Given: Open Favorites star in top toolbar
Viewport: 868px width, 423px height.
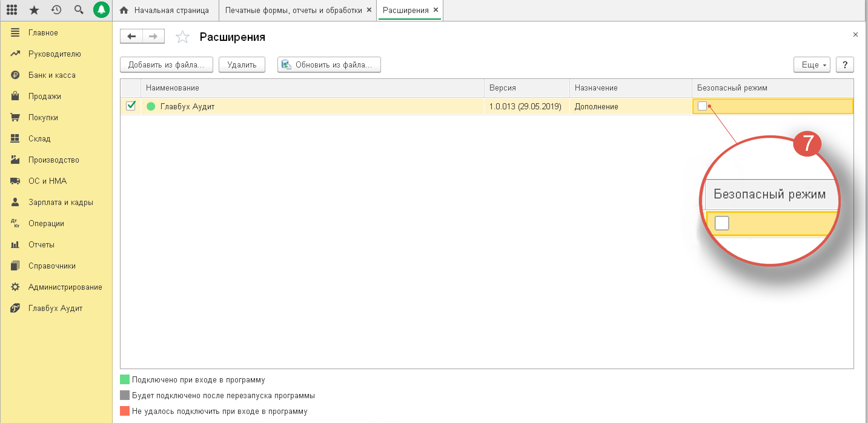Looking at the screenshot, I should (34, 10).
